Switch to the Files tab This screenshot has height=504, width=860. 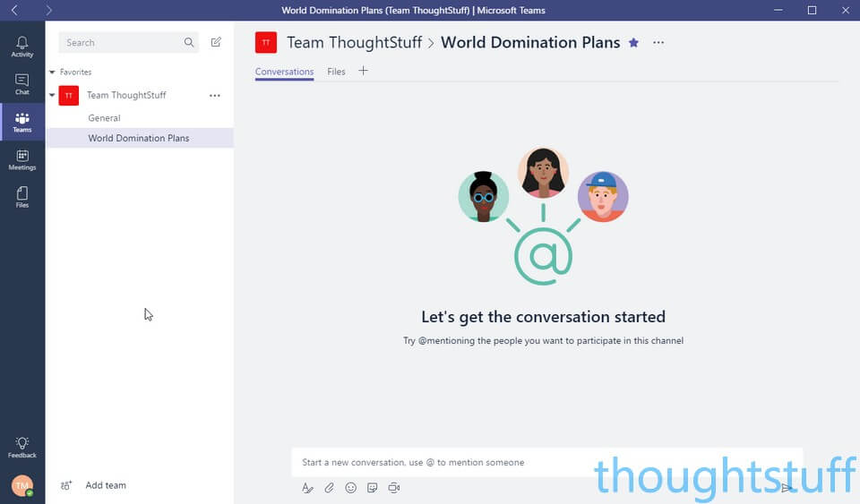pyautogui.click(x=336, y=72)
